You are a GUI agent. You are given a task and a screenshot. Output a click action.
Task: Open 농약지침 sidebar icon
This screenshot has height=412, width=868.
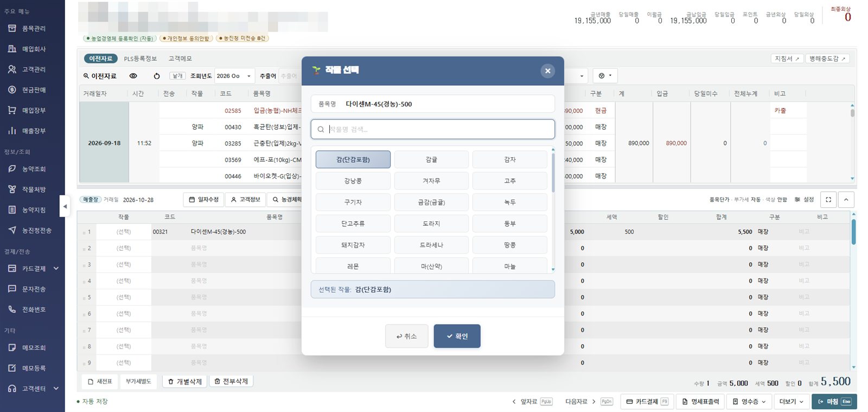(12, 210)
